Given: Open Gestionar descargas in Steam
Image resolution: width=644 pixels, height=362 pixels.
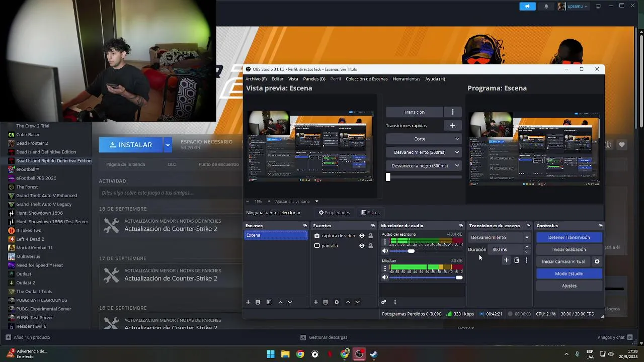Looking at the screenshot, I should 324,337.
